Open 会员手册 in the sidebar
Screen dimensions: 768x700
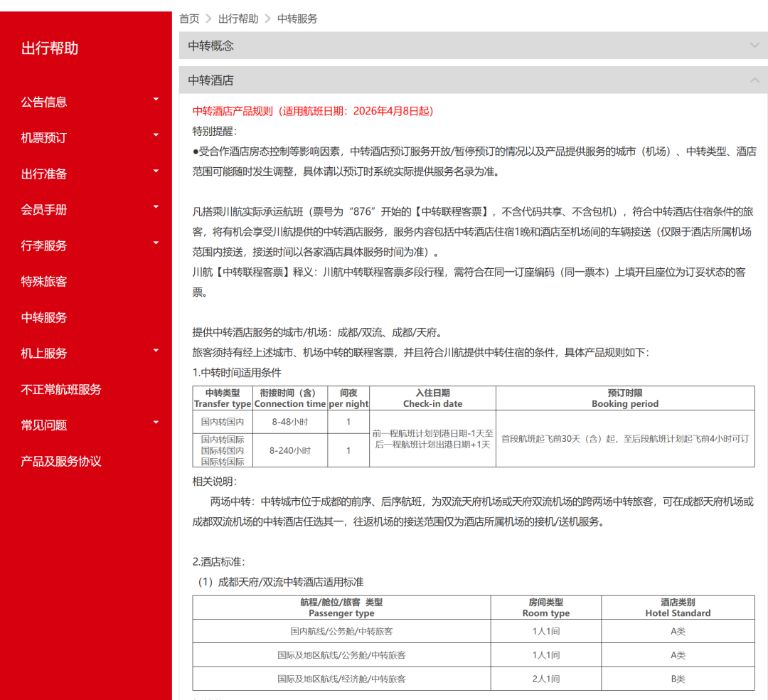44,210
